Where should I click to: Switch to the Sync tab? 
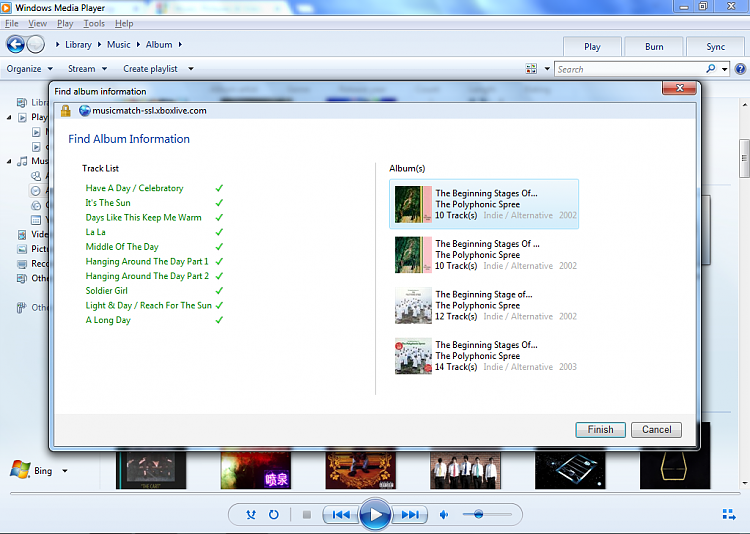[x=715, y=46]
